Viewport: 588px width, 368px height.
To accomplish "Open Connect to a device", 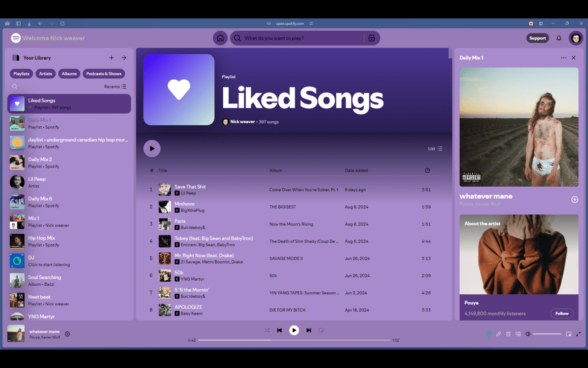I will [x=518, y=334].
